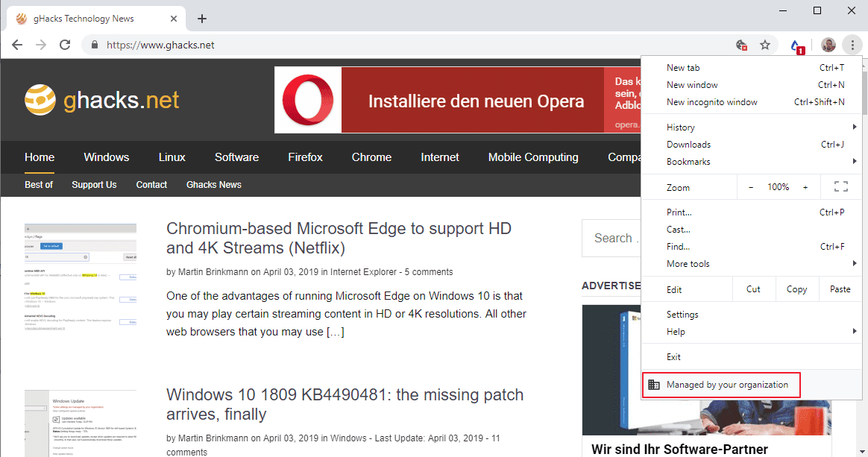
Task: Reload the page with the refresh icon
Action: [x=65, y=45]
